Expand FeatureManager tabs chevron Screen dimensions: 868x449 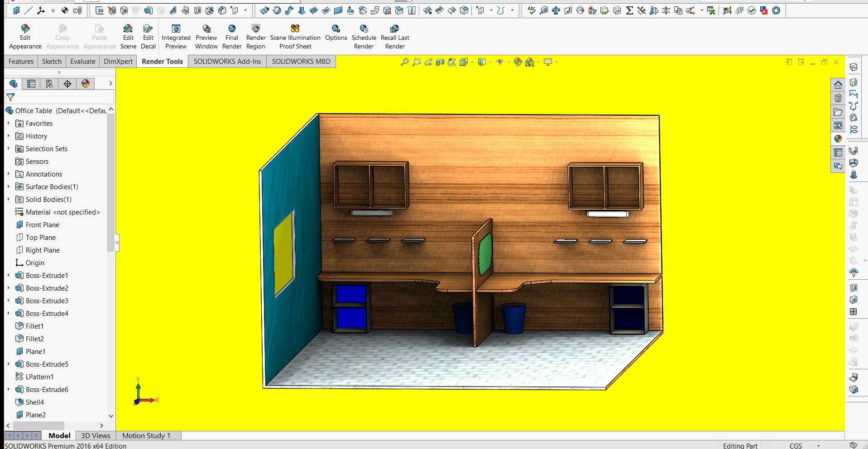[110, 84]
